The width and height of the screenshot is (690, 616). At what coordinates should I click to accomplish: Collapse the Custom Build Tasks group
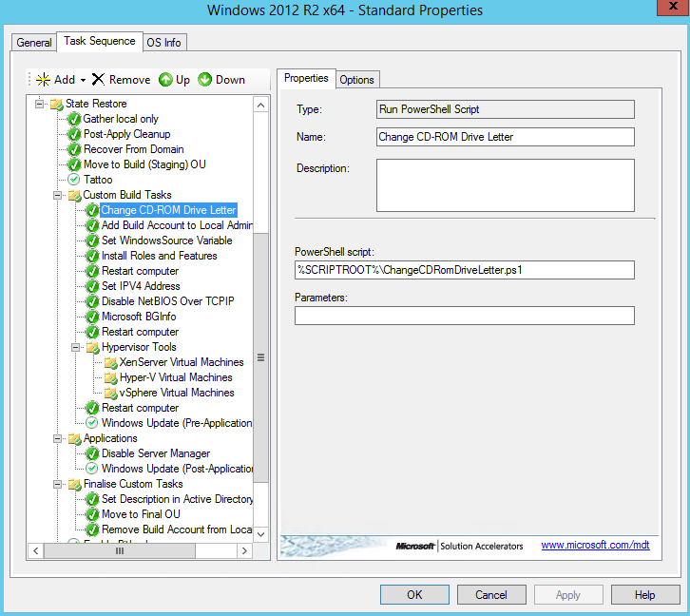(x=58, y=195)
